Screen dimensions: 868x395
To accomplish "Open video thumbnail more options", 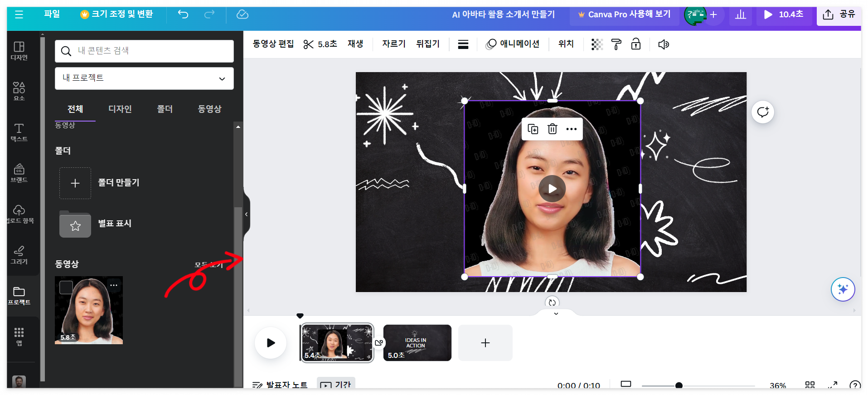I will coord(114,285).
